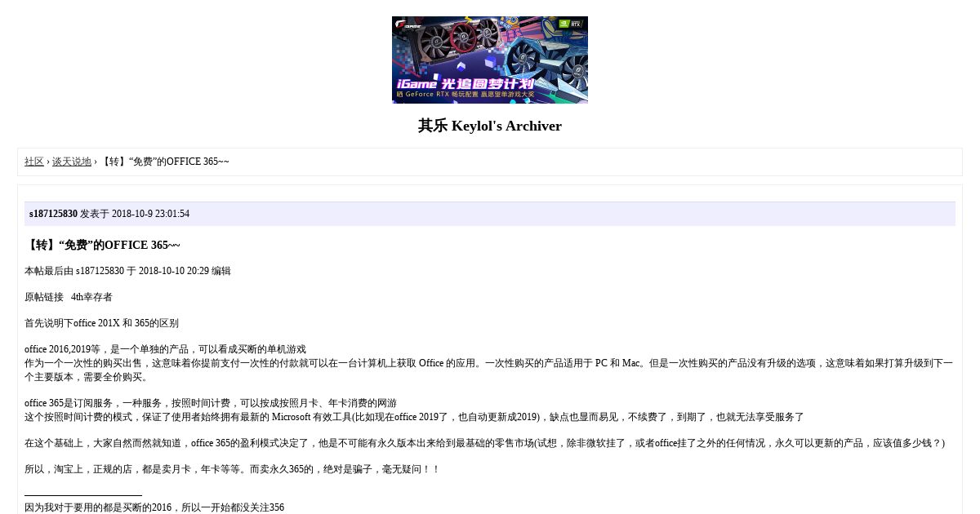Select the bold post title 【转】“免费”的OFFICE 365~~
The height and width of the screenshot is (514, 980).
point(103,245)
